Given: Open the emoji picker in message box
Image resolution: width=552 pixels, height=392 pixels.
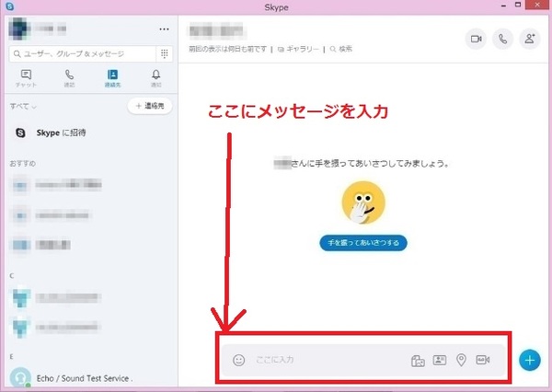Looking at the screenshot, I should pyautogui.click(x=238, y=360).
